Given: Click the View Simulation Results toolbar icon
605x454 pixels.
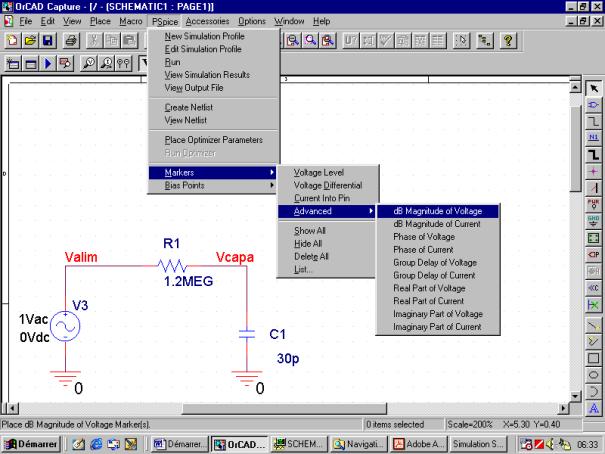Looking at the screenshot, I should (65, 63).
